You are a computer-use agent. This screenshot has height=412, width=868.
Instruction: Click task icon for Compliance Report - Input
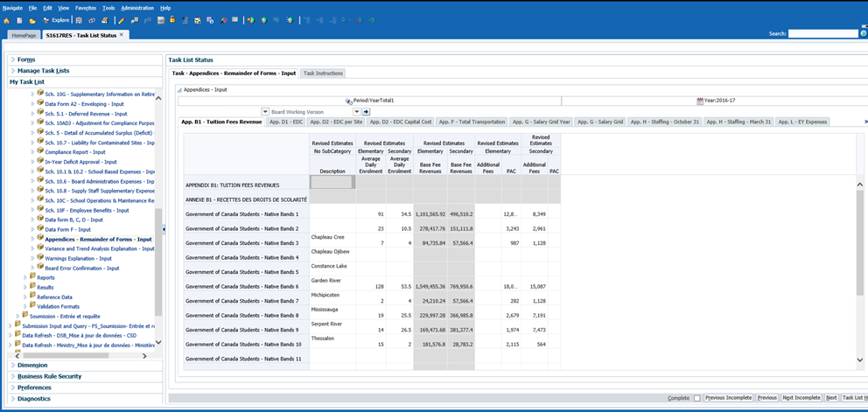(x=40, y=151)
